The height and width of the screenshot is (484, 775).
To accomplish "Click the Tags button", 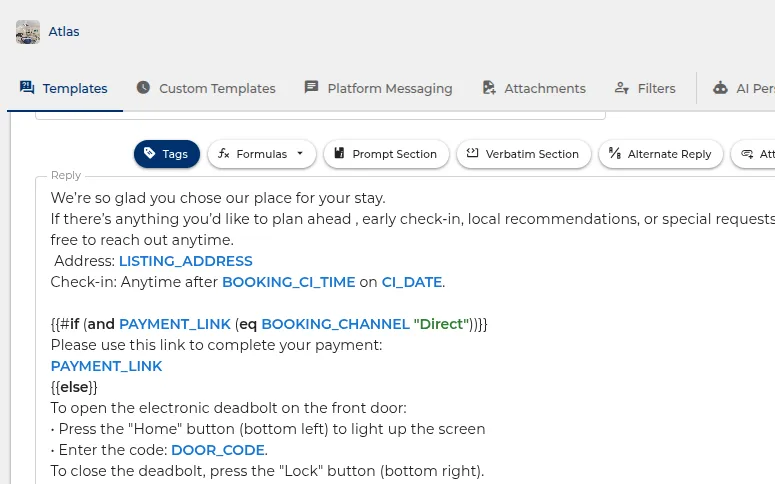I will click(167, 154).
